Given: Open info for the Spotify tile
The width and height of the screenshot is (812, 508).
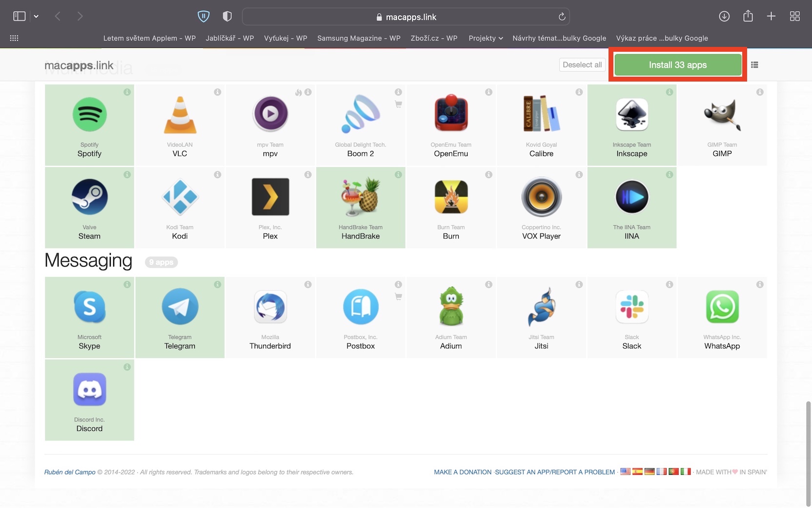Looking at the screenshot, I should [x=127, y=92].
